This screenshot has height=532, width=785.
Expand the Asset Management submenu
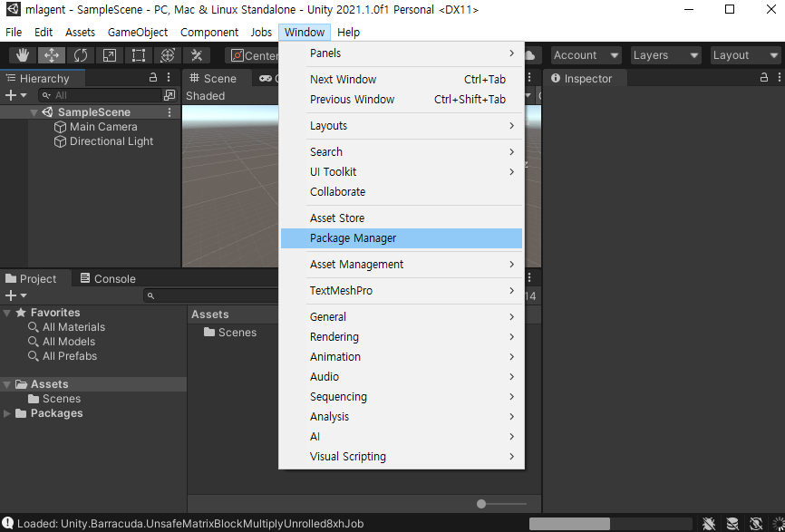coord(402,265)
